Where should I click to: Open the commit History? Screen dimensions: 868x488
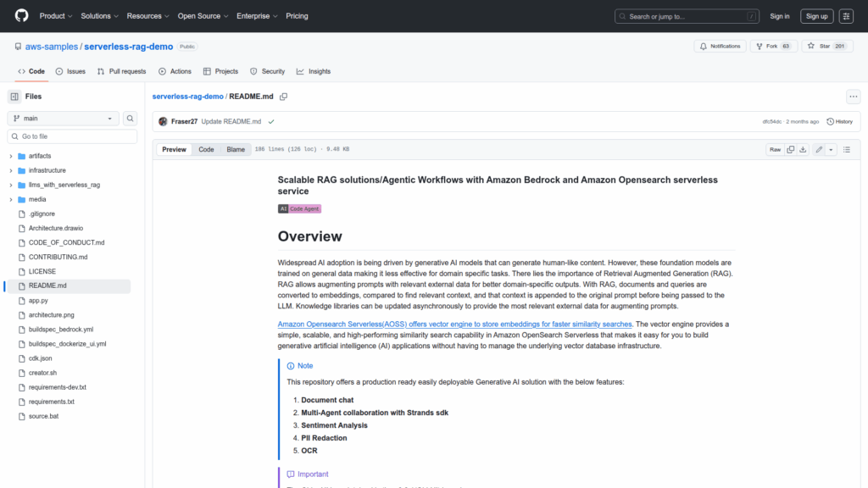coord(840,122)
